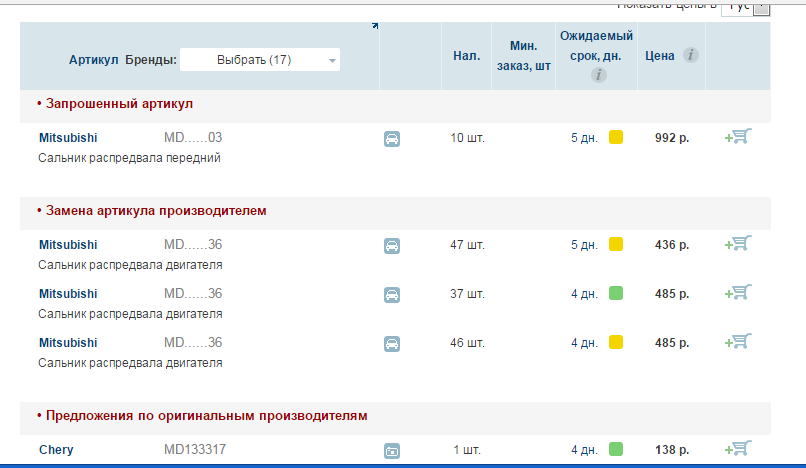
Task: Select article MD......36 in the 46 шт. row
Action: 193,342
